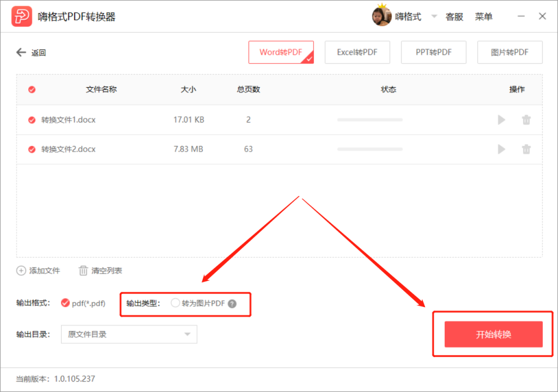Click the 添加文件 link text

click(45, 271)
